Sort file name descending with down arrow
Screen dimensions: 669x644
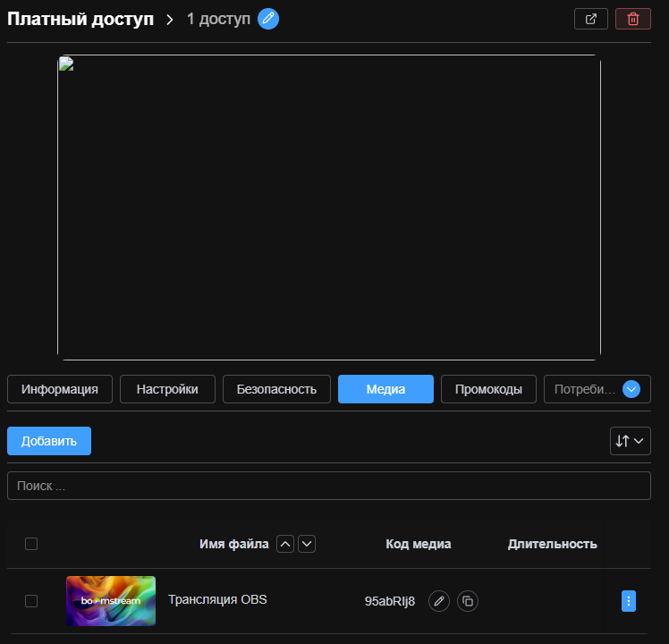(307, 544)
